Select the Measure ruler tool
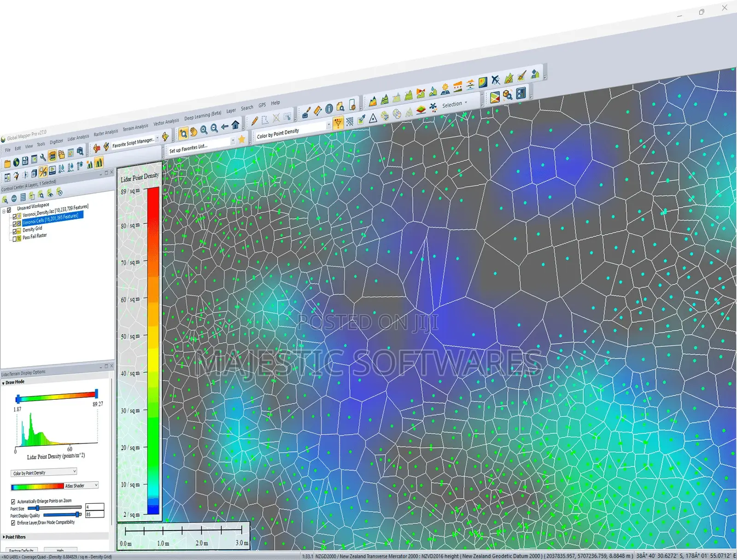 [317, 111]
